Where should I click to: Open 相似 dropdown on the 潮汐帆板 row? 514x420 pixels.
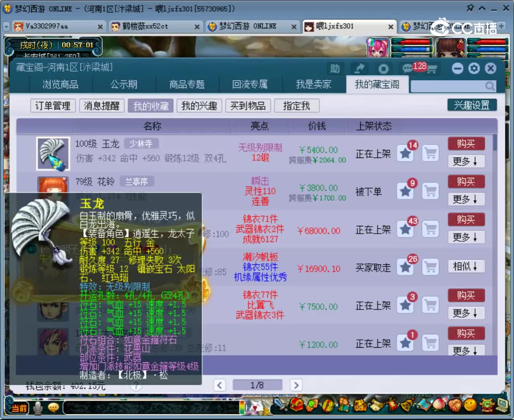[466, 266]
